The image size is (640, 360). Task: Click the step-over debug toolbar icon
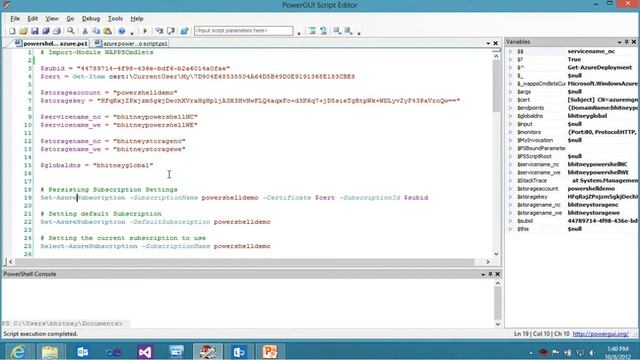point(171,31)
